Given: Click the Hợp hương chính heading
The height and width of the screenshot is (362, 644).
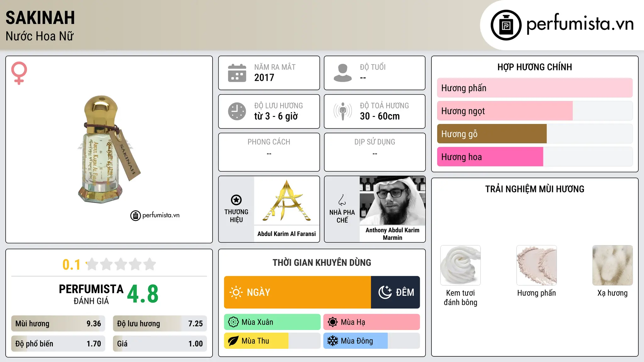Looking at the screenshot, I should point(535,67).
